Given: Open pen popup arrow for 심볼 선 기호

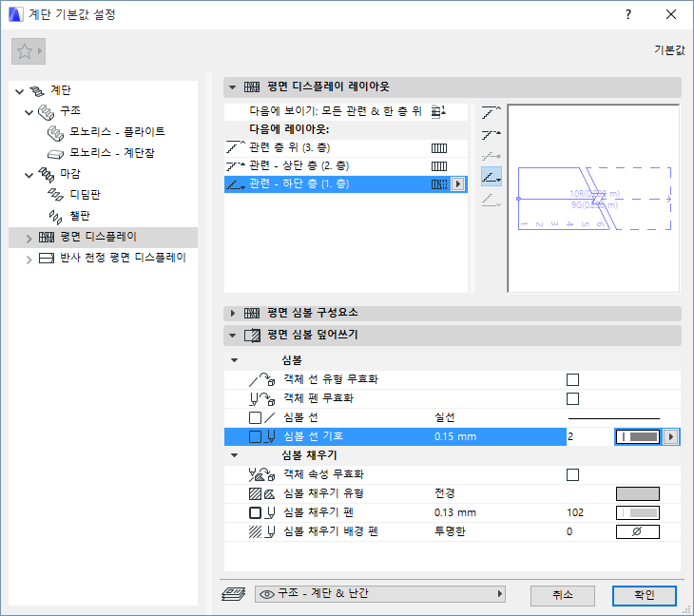Looking at the screenshot, I should [671, 436].
